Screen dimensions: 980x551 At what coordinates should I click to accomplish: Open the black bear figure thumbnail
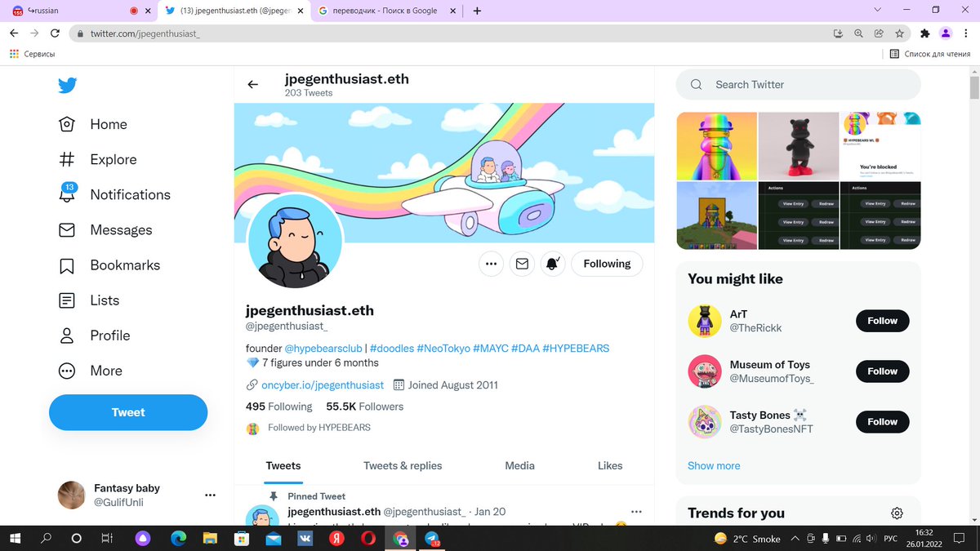[799, 145]
